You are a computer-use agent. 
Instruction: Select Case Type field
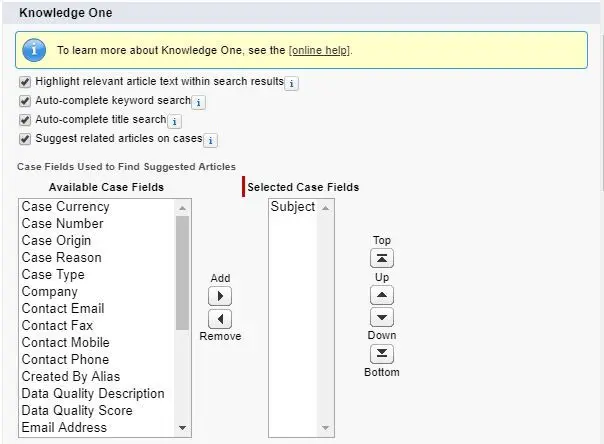tap(97, 275)
